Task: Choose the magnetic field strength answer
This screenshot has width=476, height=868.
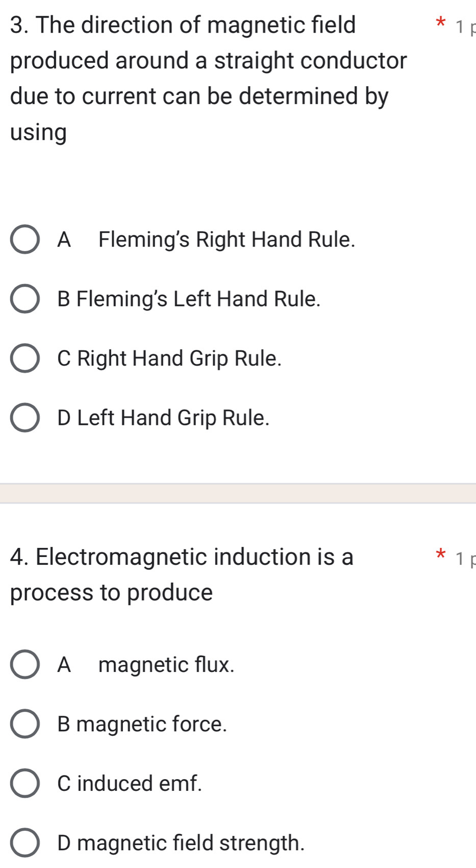Action: [x=27, y=843]
